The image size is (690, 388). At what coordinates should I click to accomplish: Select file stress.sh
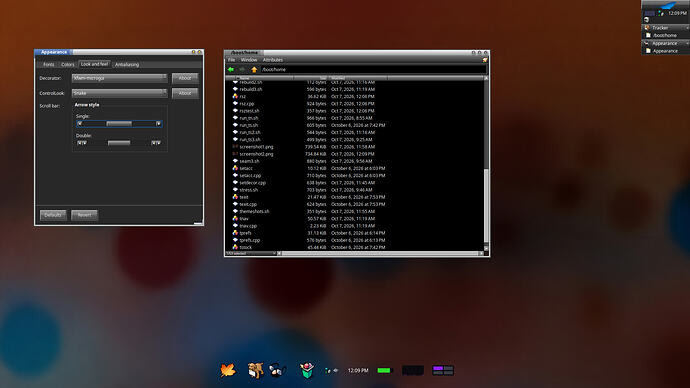(249, 190)
